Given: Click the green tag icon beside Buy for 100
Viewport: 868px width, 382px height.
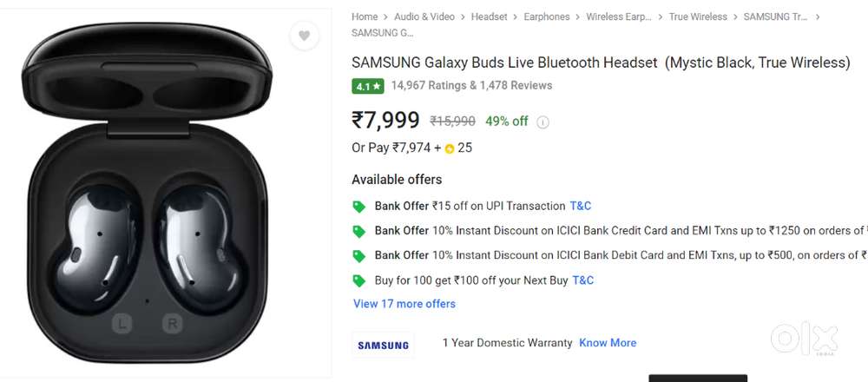Looking at the screenshot, I should coord(358,280).
